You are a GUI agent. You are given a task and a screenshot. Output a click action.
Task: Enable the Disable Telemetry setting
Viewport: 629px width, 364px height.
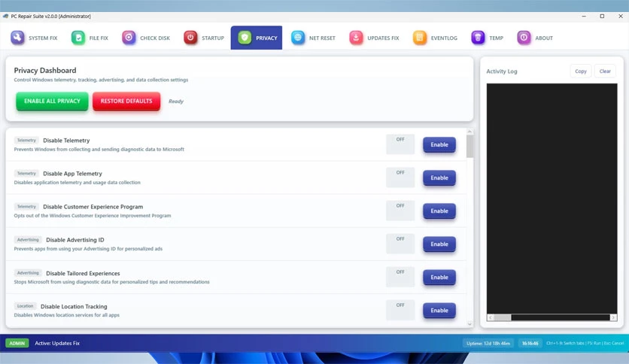(439, 144)
